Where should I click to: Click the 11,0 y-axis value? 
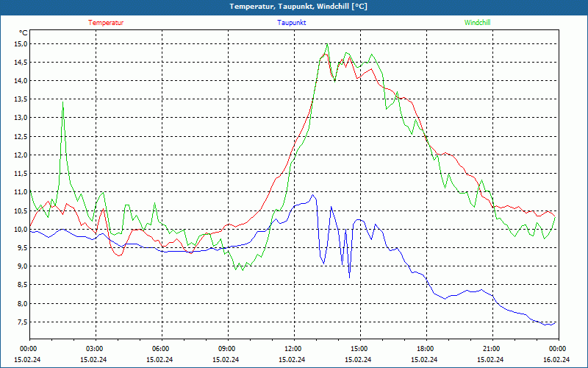[x=21, y=192]
